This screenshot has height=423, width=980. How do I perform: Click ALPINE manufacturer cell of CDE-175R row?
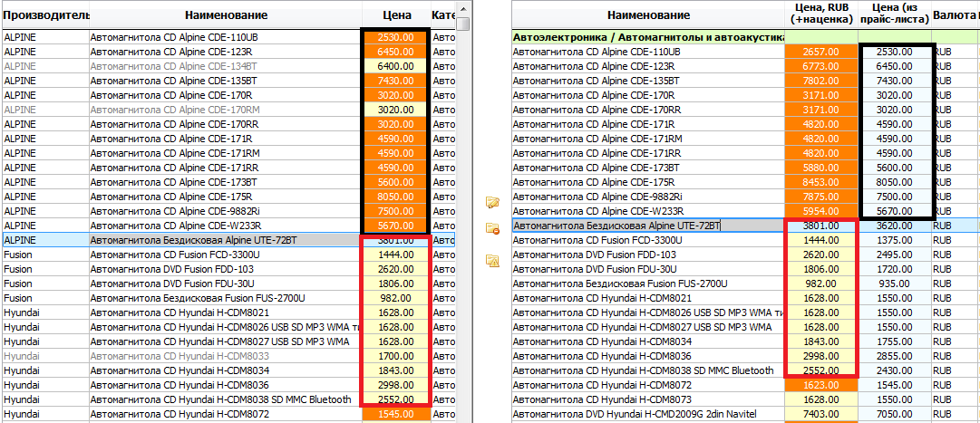(45, 197)
